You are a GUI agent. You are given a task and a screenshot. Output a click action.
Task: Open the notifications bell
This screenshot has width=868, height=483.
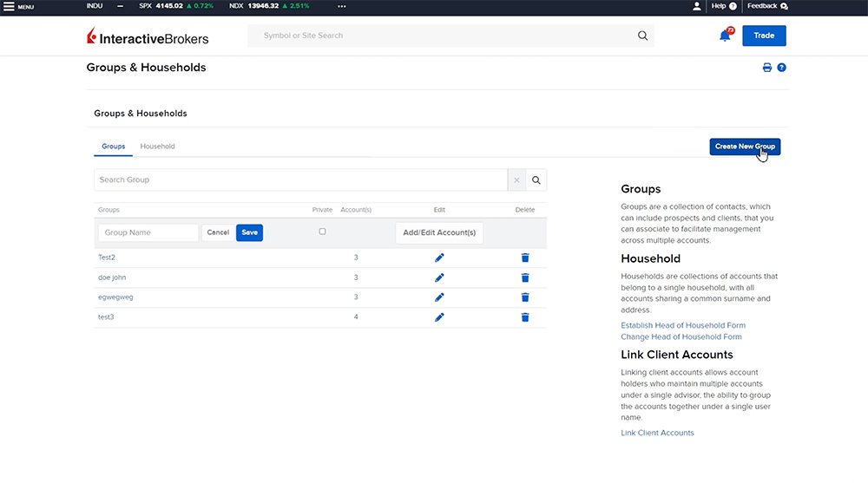[x=725, y=36]
